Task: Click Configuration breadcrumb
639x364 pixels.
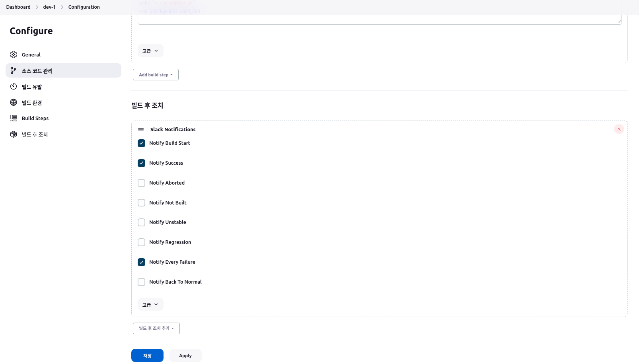Action: 84,7
